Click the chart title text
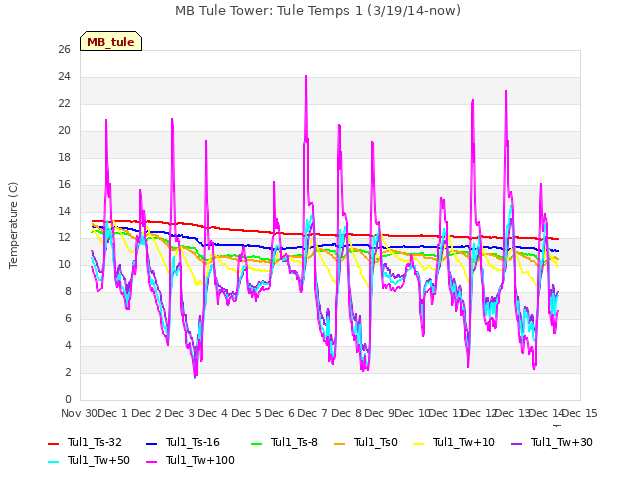This screenshot has height=480, width=640. pyautogui.click(x=318, y=11)
